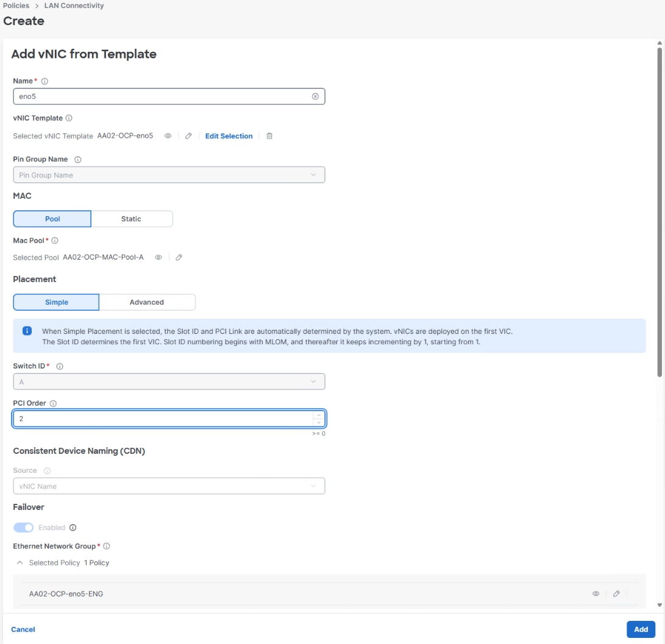665x644 pixels.
Task: Open the LAN Connectivity breadcrumb
Action: 74,5
